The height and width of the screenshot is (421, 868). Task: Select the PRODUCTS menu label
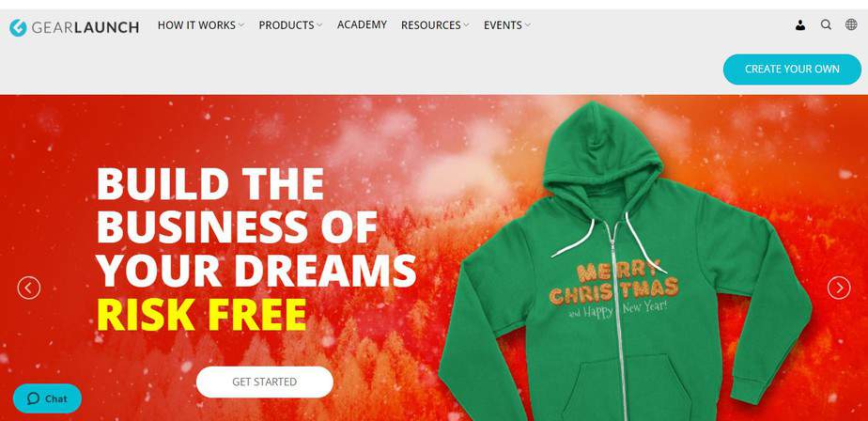[x=287, y=25]
